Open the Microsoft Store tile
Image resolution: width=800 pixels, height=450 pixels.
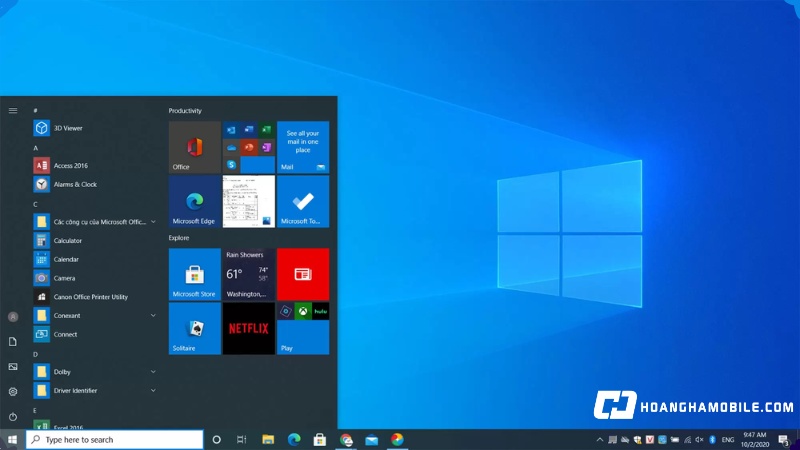click(194, 274)
